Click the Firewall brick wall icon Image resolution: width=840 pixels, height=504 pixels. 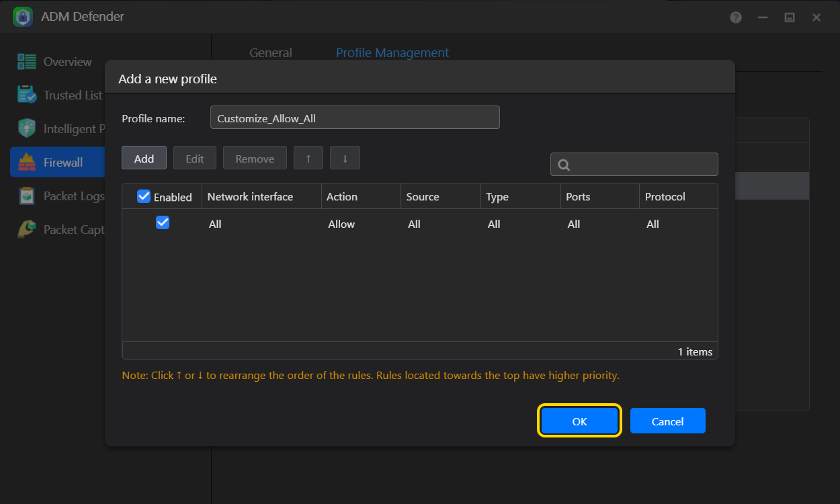[x=27, y=162]
